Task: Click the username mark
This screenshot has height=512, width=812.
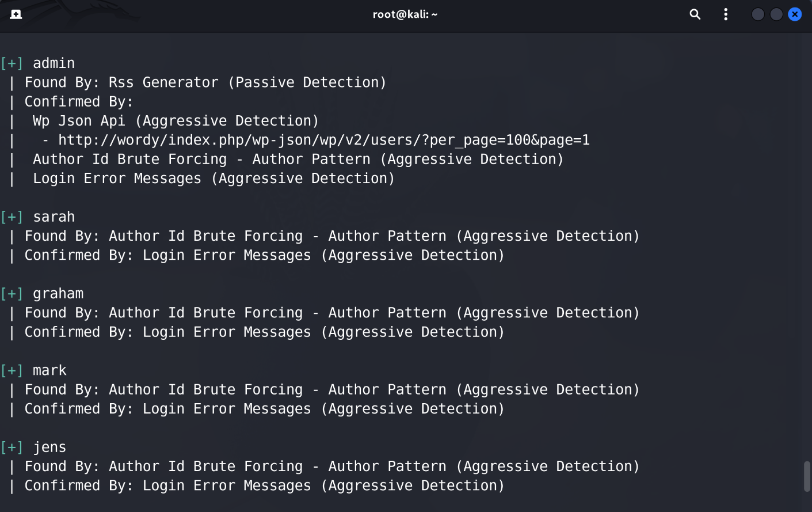Action: 49,370
